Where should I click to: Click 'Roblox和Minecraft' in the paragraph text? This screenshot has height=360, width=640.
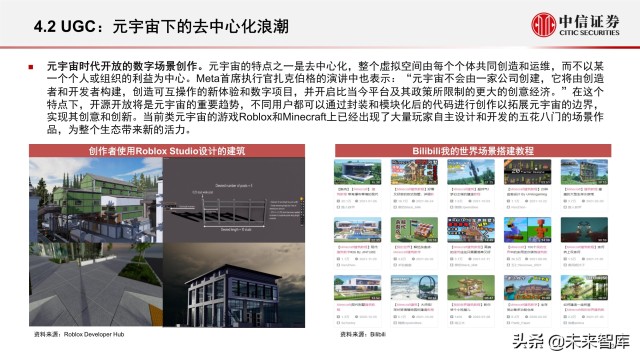(283, 117)
